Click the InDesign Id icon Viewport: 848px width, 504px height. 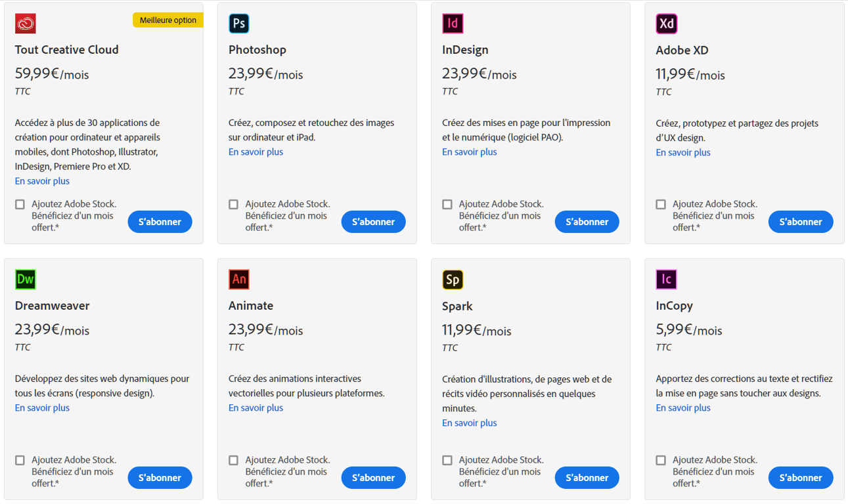pyautogui.click(x=453, y=24)
